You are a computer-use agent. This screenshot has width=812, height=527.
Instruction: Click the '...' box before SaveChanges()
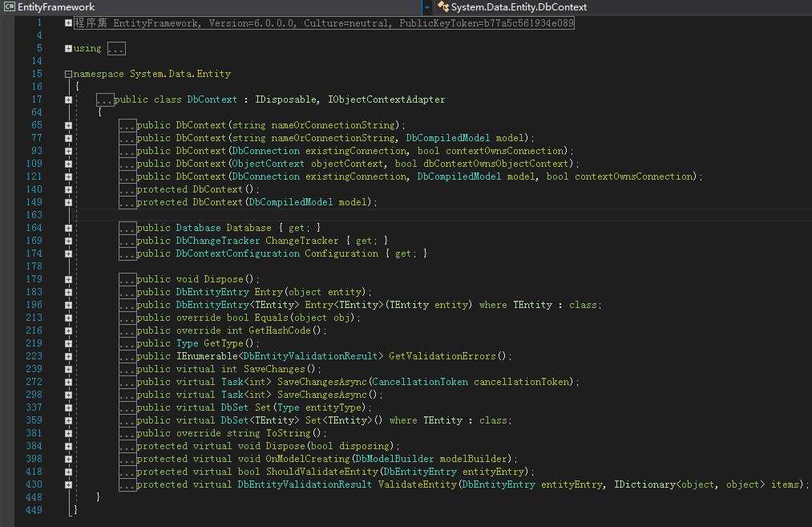pyautogui.click(x=127, y=369)
